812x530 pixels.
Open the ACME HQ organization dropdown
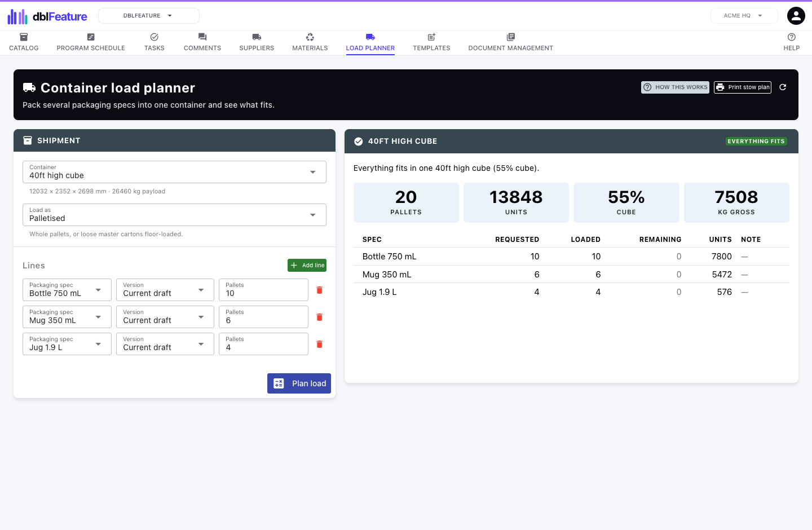[x=744, y=16]
